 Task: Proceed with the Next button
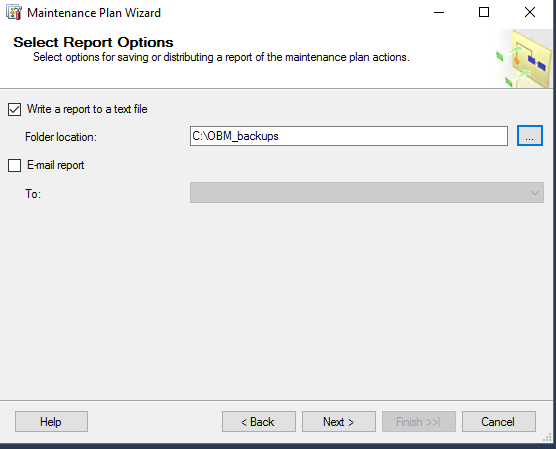pos(339,422)
